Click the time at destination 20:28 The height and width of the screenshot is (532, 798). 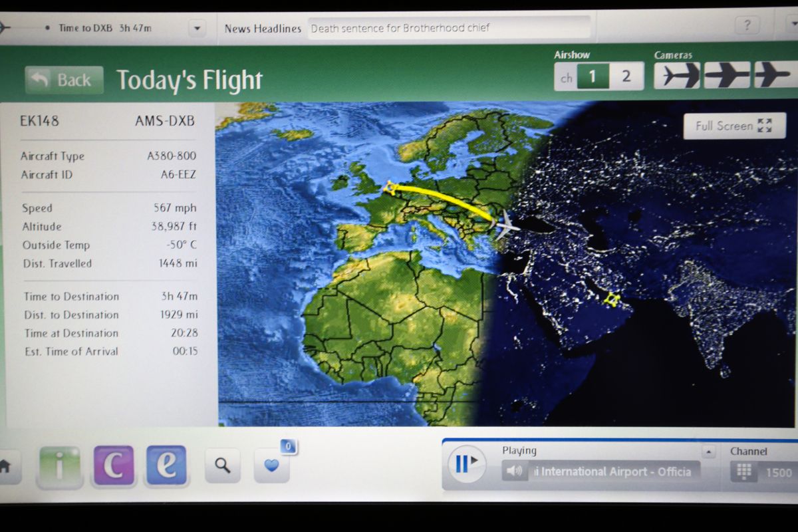(184, 333)
